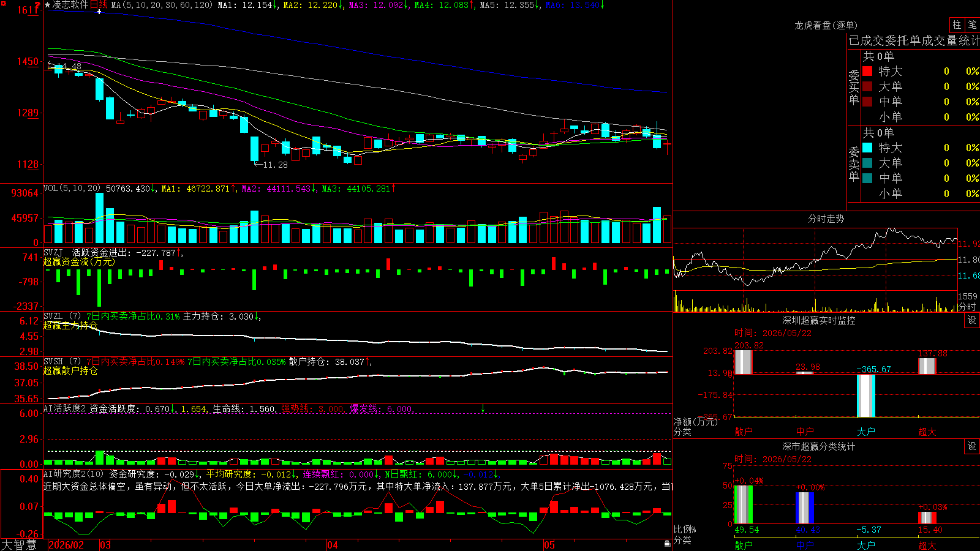The width and height of the screenshot is (980, 551).
Task: Click the 深圳超赢实时监控 panel title
Action: (x=819, y=320)
